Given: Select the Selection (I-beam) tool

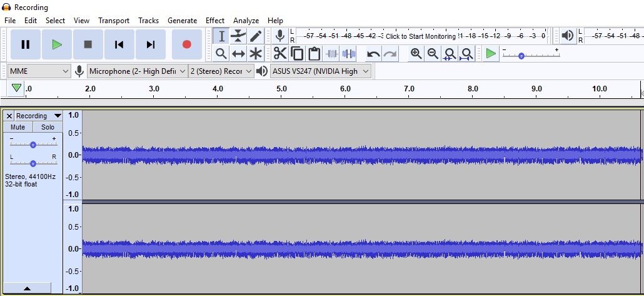Looking at the screenshot, I should [221, 36].
